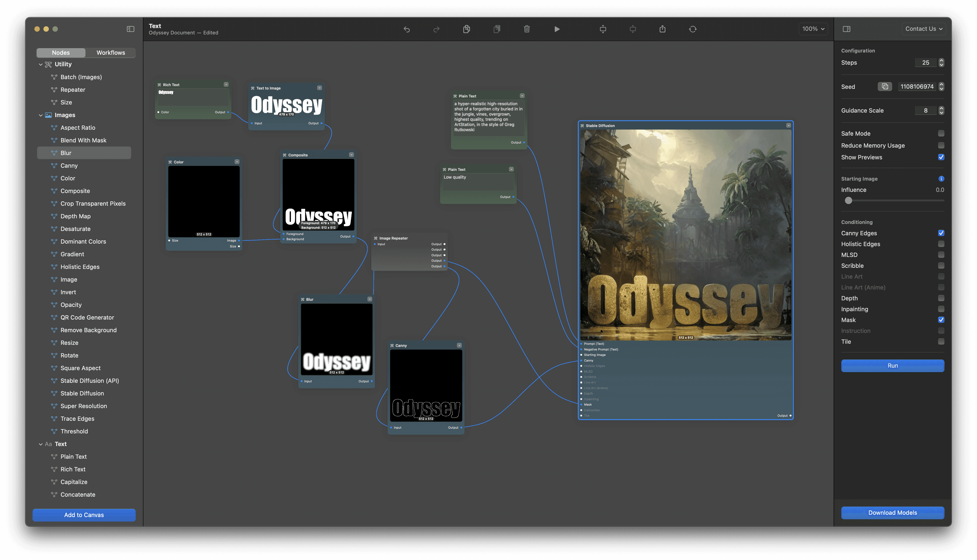The width and height of the screenshot is (977, 560).
Task: Enable Holistic Edges conditioning checkbox
Action: (941, 244)
